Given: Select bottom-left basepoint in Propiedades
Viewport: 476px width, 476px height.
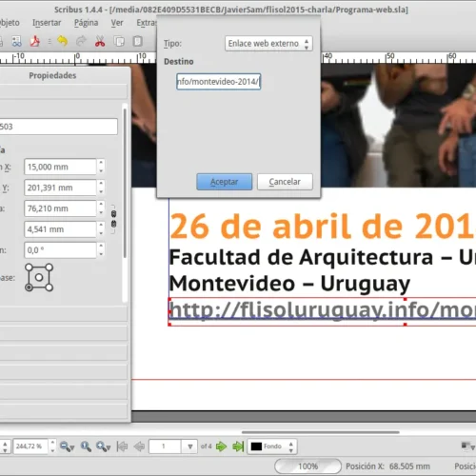Looking at the screenshot, I should pos(29,288).
